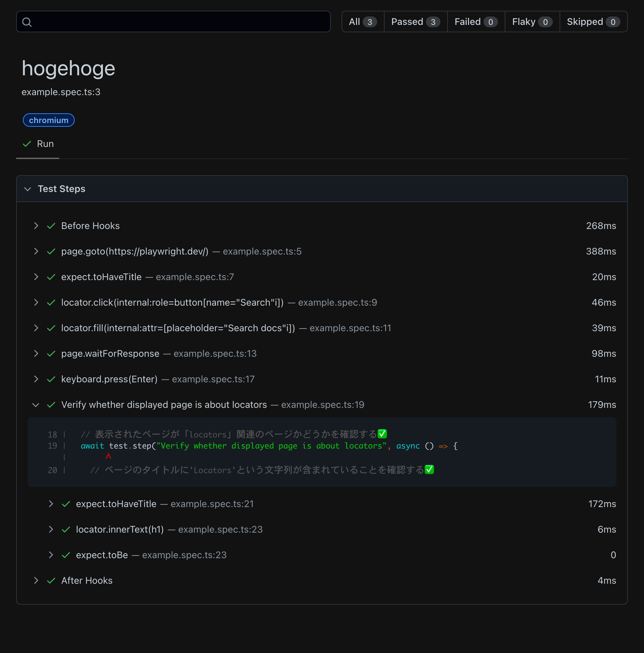Click the checkmark beside the page.goto step

(x=51, y=252)
